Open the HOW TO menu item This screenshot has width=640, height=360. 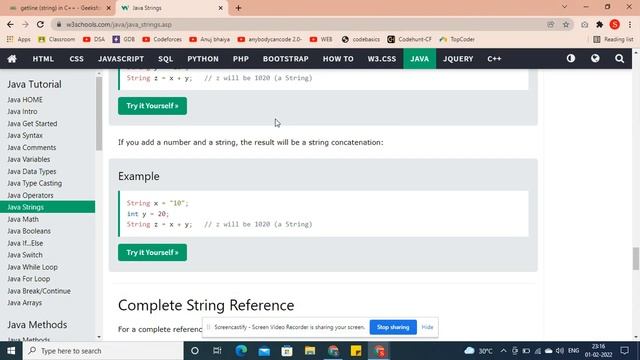(x=338, y=59)
